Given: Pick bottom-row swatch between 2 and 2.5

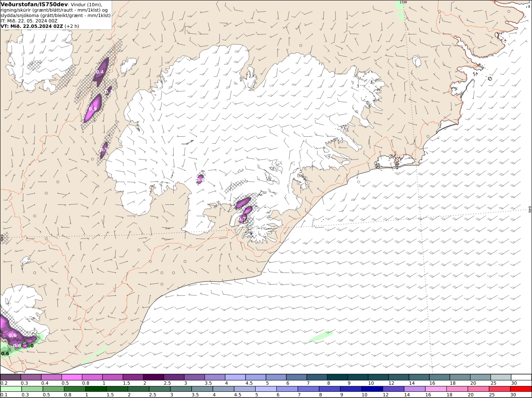Looking at the screenshot, I should (138, 389).
